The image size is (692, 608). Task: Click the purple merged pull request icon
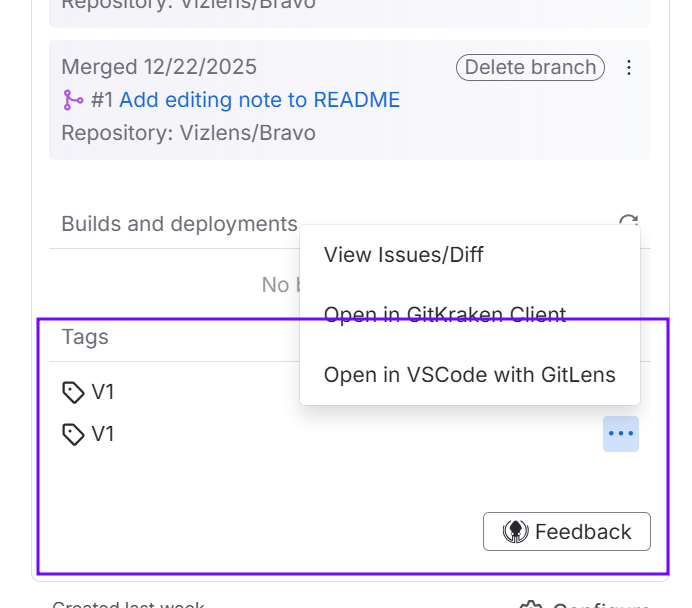click(73, 100)
